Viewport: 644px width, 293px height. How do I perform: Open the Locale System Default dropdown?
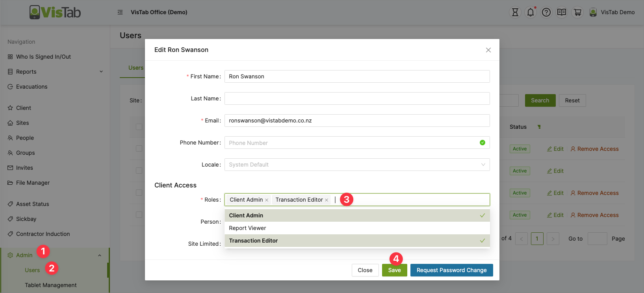click(x=357, y=165)
